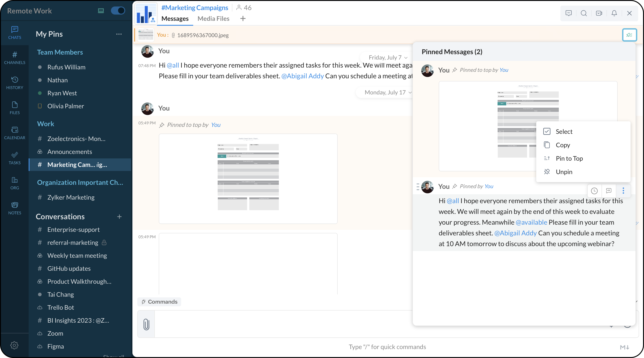Toggle the Markdown M↓ indicator
The height and width of the screenshot is (358, 644).
coord(625,347)
